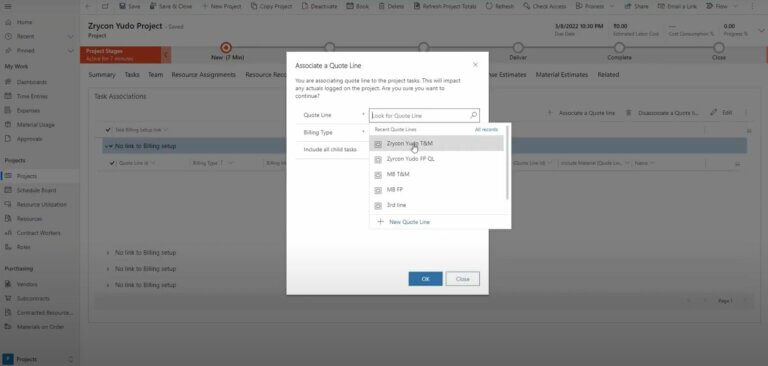Click OK in the dialog

click(x=425, y=279)
